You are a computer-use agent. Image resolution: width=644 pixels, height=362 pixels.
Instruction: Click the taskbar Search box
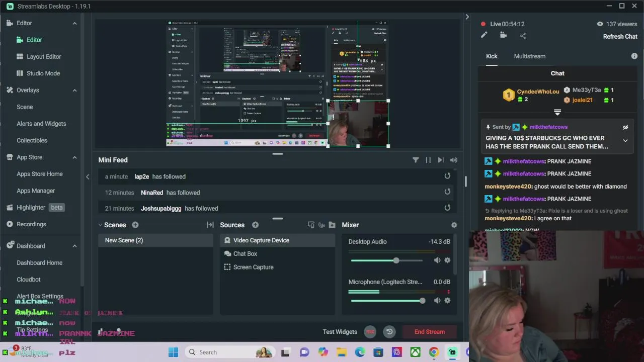(229, 352)
